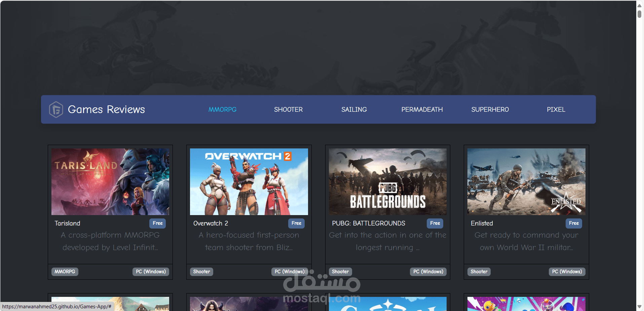
Task: Click the vertical scrollbar thumb
Action: coord(640,14)
